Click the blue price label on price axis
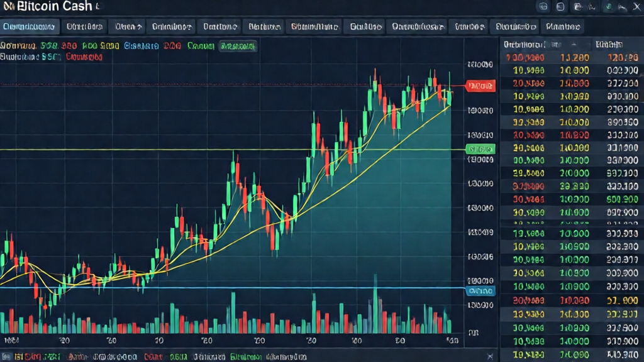Screen dimensions: 644x362 coord(481,292)
